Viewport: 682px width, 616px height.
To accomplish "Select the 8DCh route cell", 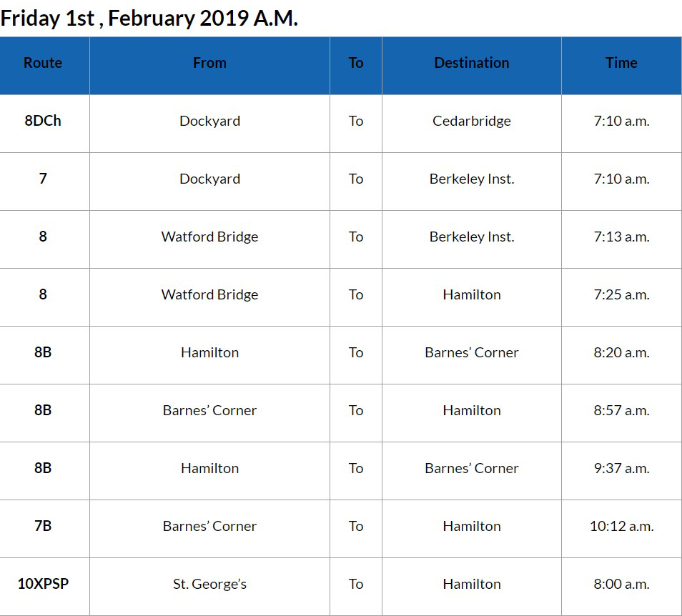I will point(43,121).
